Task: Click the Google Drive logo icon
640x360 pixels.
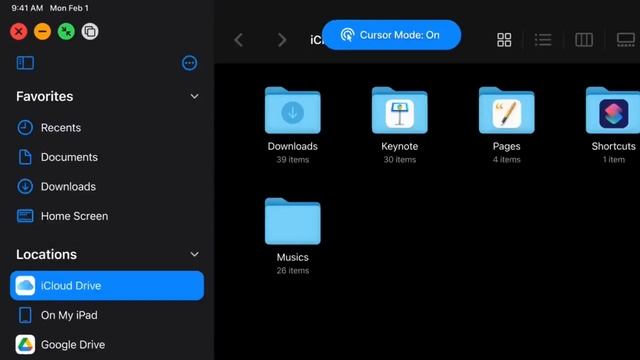Action: pyautogui.click(x=25, y=344)
